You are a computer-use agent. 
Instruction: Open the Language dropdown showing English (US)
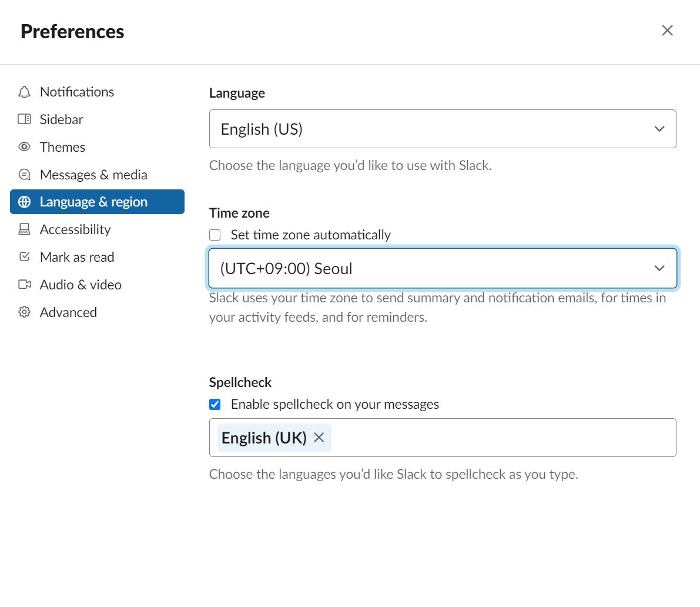[443, 129]
